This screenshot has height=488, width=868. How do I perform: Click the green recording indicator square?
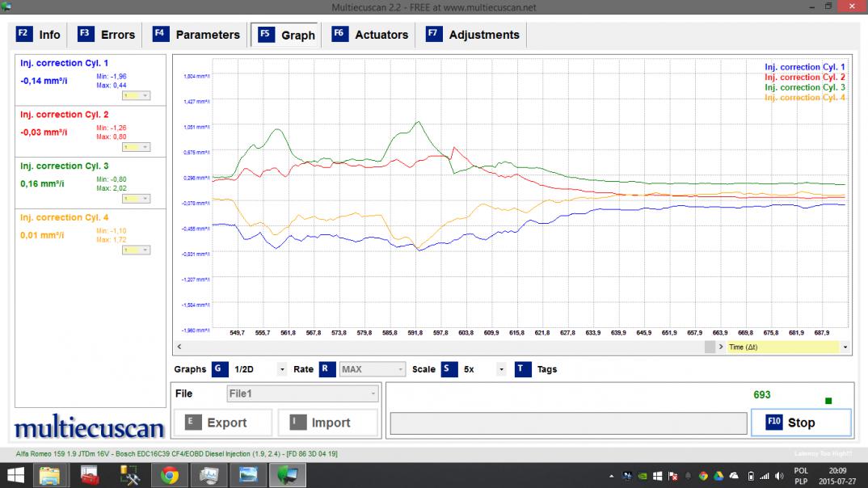(828, 401)
